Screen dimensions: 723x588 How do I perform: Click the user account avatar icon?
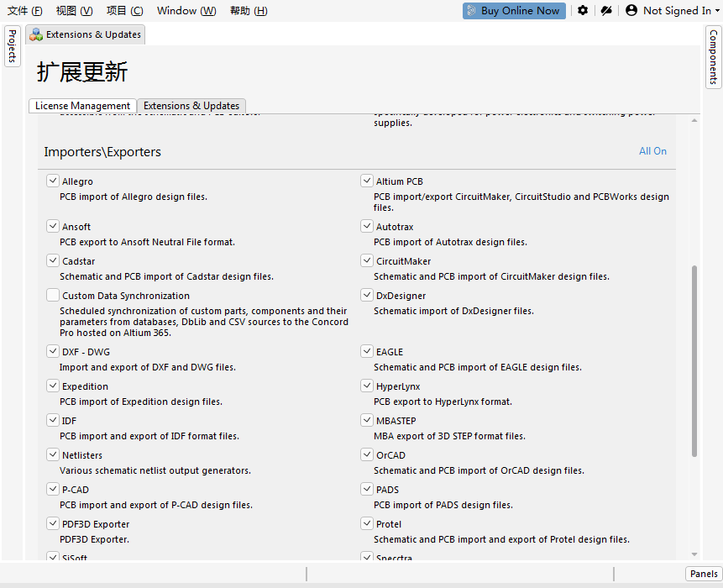point(631,10)
